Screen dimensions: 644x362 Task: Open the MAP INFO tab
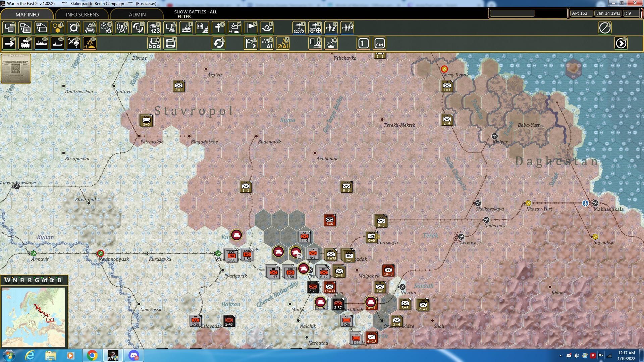(27, 14)
